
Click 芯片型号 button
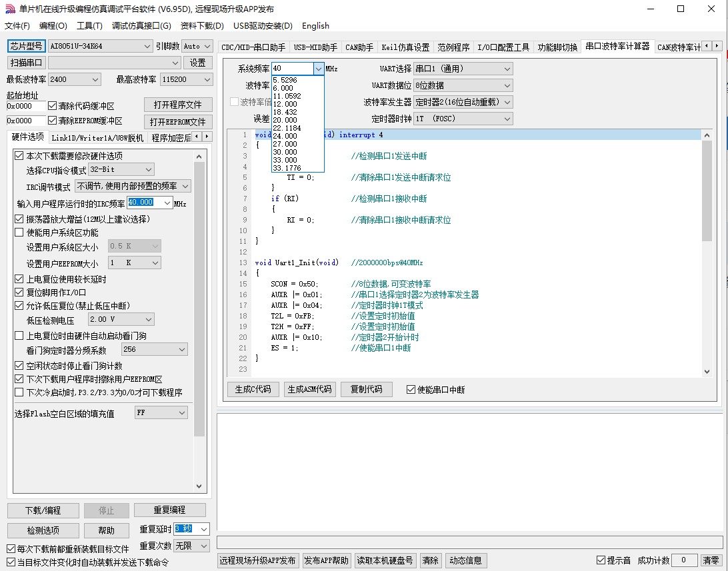tap(27, 46)
